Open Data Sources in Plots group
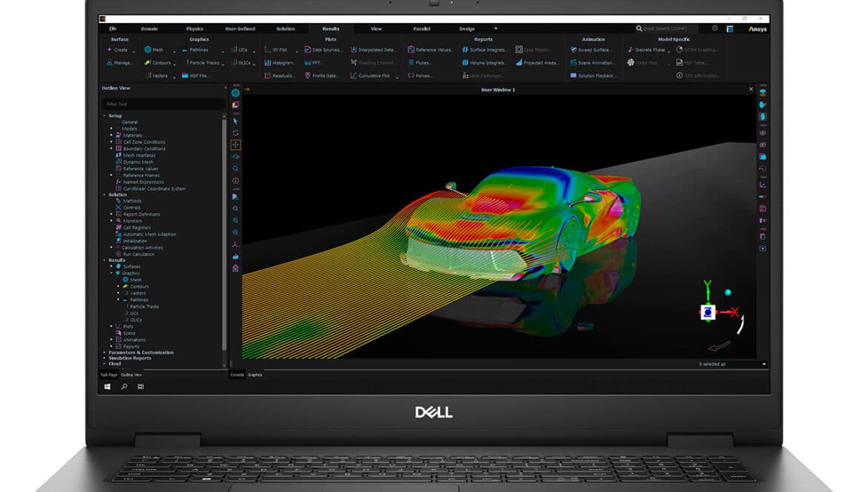This screenshot has width=868, height=492. [323, 50]
